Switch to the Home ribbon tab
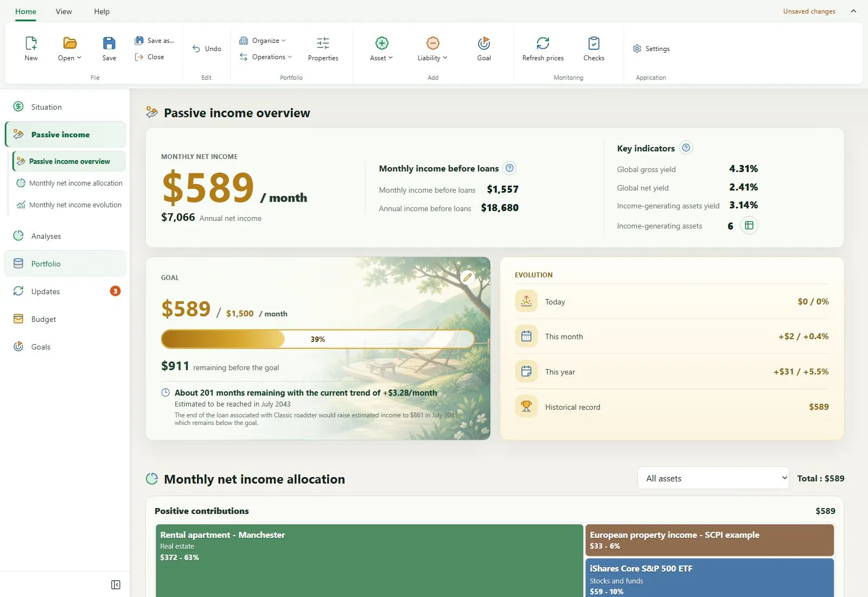Screen dimensions: 868x597 25,11
